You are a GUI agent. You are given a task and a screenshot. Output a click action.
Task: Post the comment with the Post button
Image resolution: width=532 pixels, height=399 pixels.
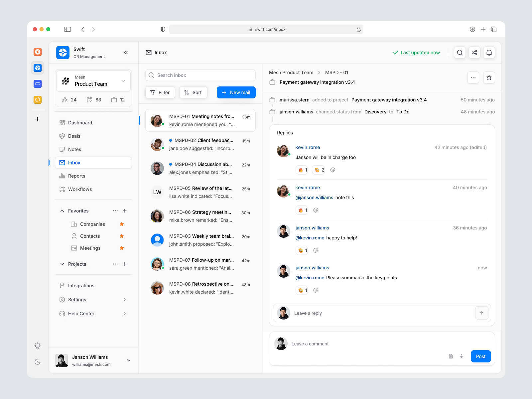[x=480, y=356]
